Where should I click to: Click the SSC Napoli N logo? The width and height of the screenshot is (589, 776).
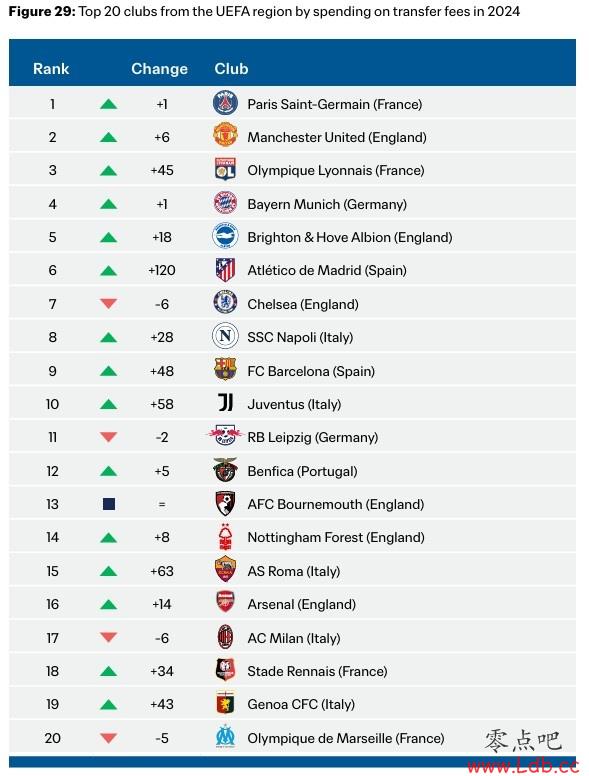point(225,336)
